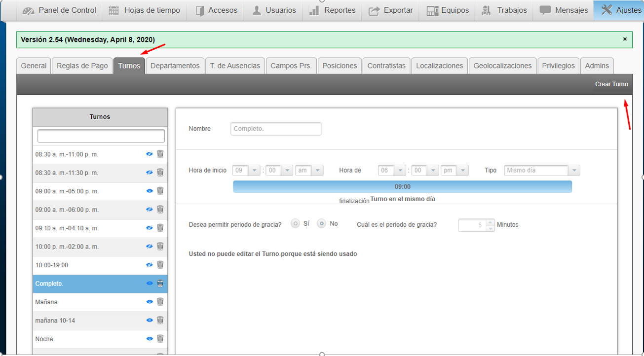Click trash icon for 09:00 a. m.-05:00 p. m.
Viewport: 644px width, 356px height.
click(x=160, y=191)
